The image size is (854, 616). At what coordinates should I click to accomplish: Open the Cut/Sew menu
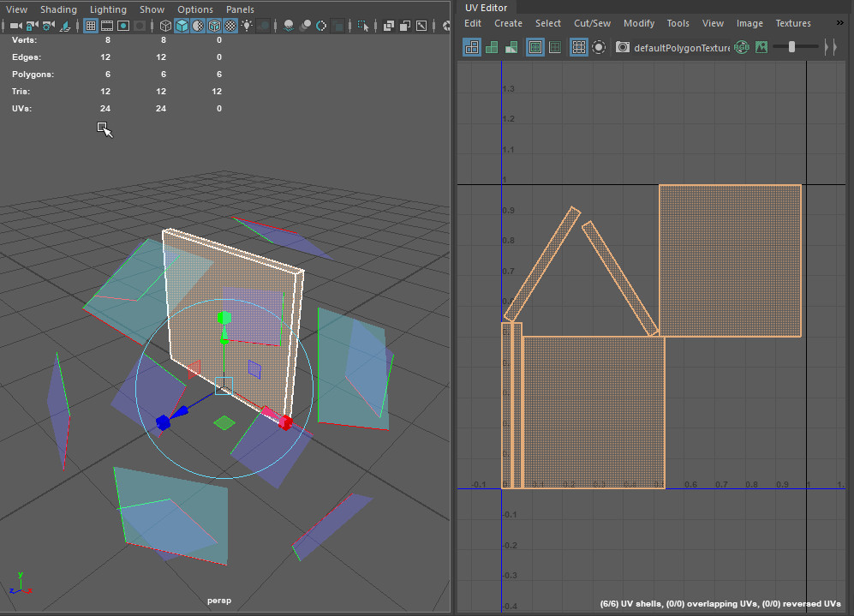(x=592, y=23)
